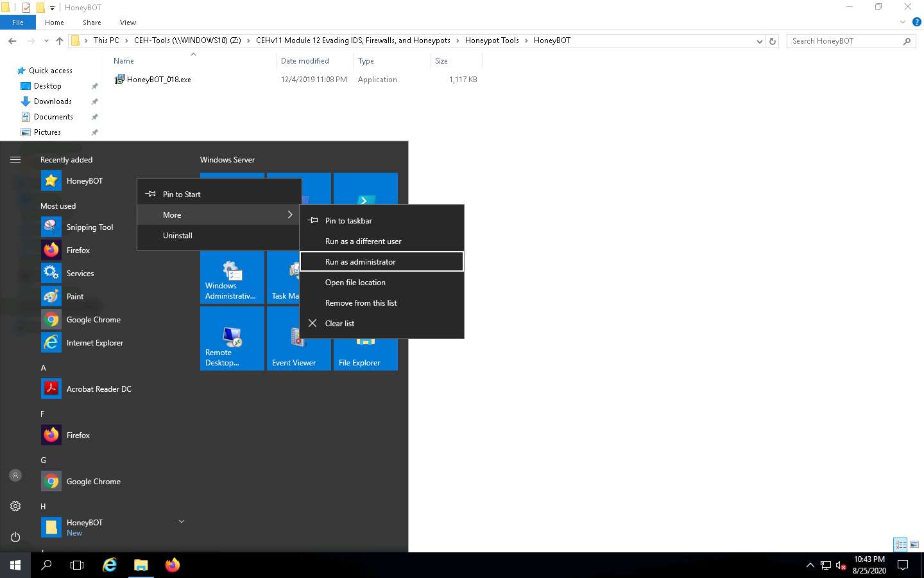
Task: Open the File tab in Explorer
Action: click(18, 22)
